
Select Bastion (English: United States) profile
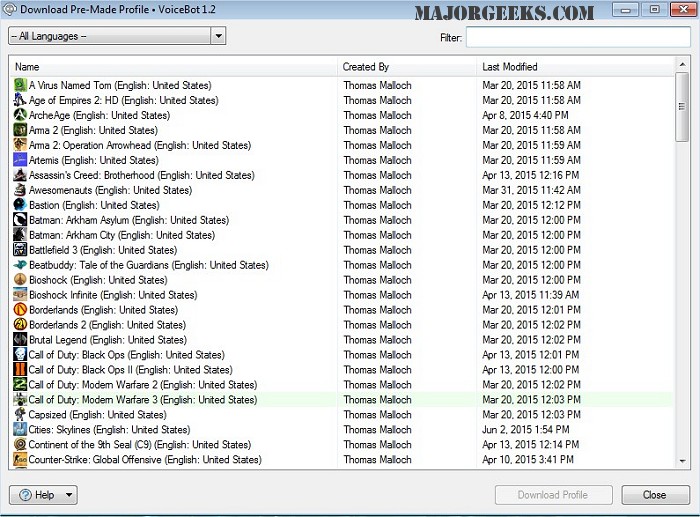[x=342, y=205]
